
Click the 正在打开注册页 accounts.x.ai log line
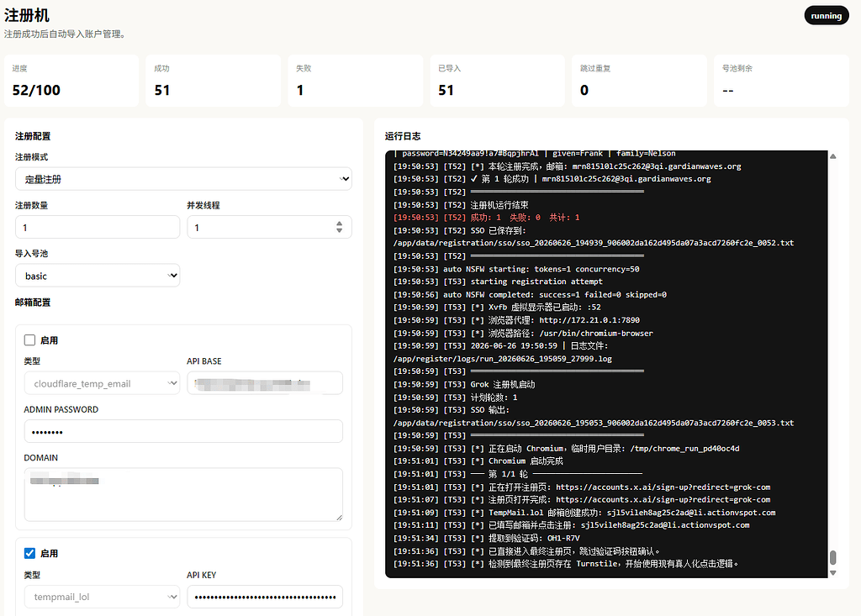[582, 487]
